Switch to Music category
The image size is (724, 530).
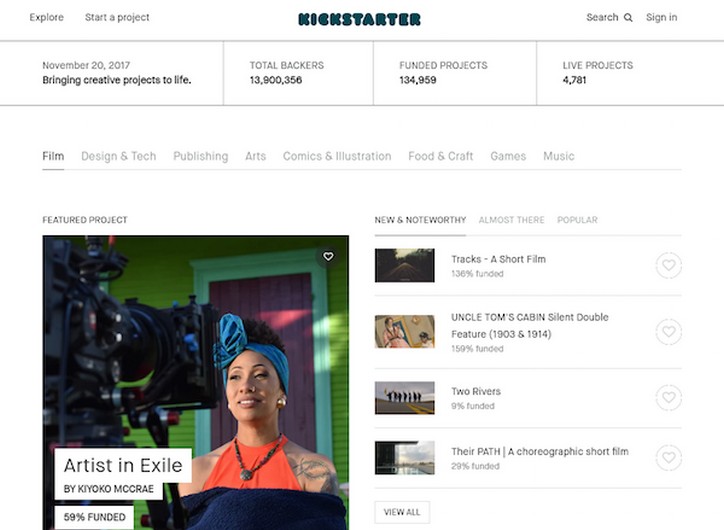tap(559, 157)
